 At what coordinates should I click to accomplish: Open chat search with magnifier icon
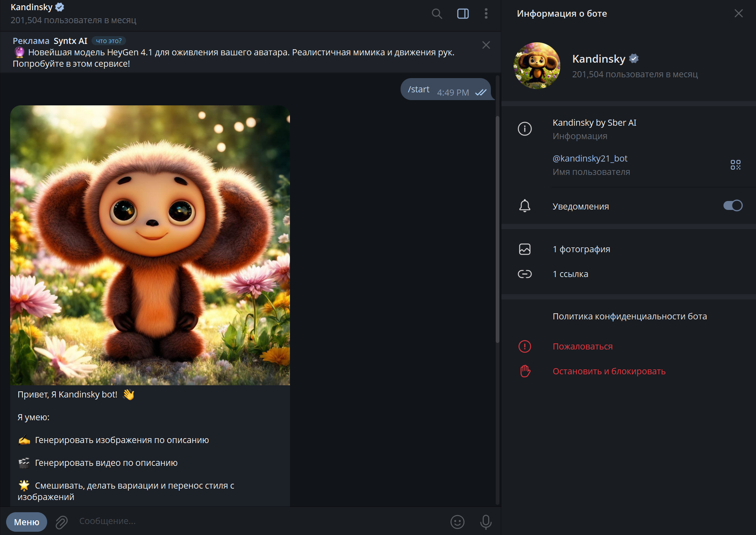(x=437, y=14)
